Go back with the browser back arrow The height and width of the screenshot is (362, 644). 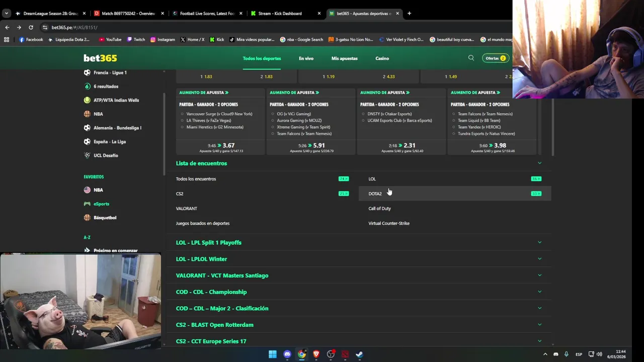(x=7, y=27)
